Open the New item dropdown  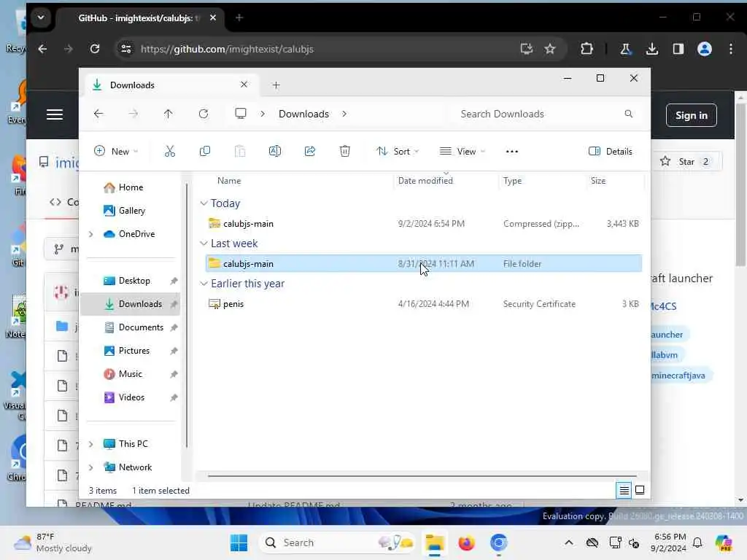(116, 152)
